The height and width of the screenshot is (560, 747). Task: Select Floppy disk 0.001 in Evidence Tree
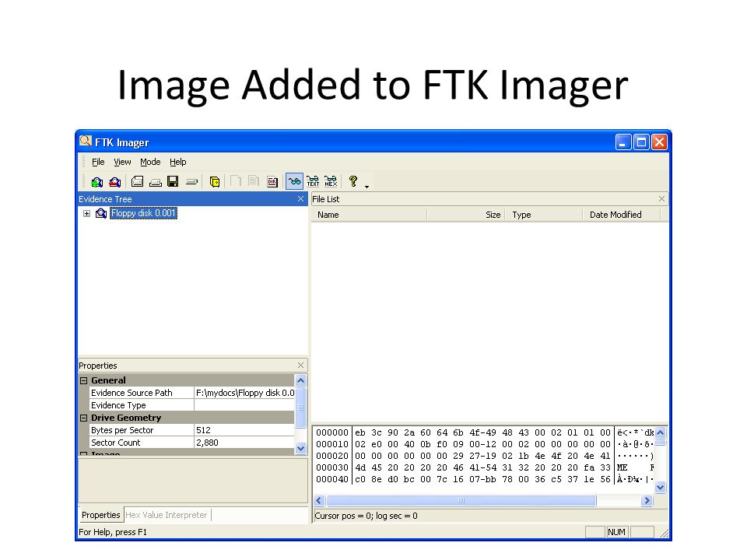click(x=143, y=213)
